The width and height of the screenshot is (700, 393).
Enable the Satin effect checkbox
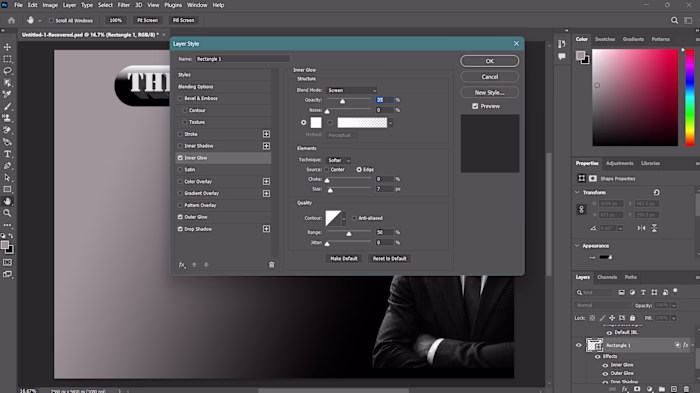click(x=180, y=170)
